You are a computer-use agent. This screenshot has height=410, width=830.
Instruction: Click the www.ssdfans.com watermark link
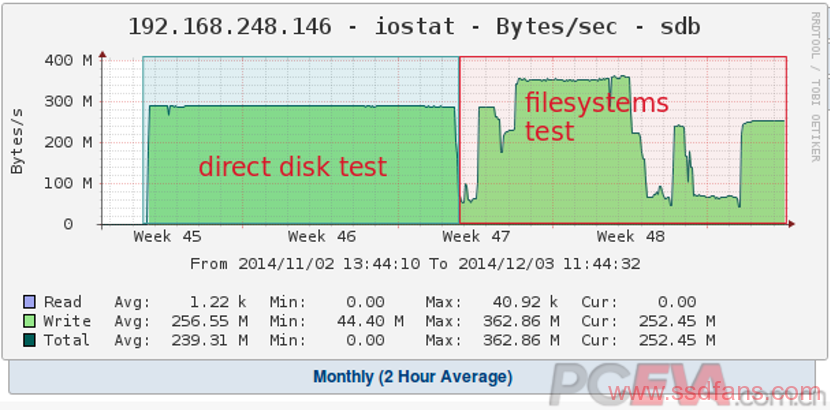(x=714, y=393)
